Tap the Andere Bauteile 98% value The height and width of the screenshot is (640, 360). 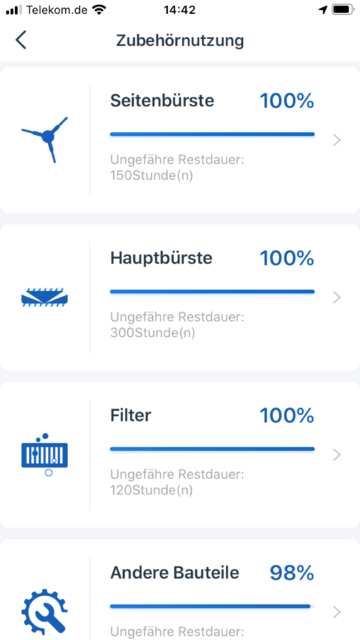click(x=291, y=573)
